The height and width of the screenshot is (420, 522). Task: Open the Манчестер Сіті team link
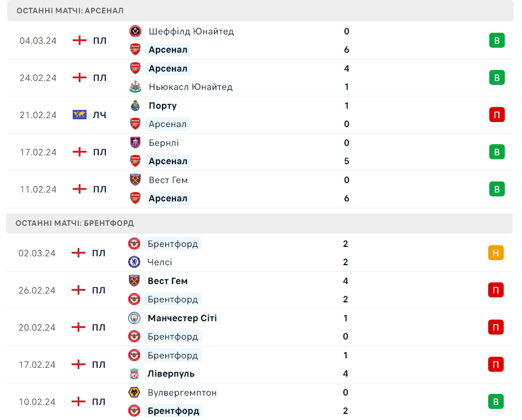point(182,318)
